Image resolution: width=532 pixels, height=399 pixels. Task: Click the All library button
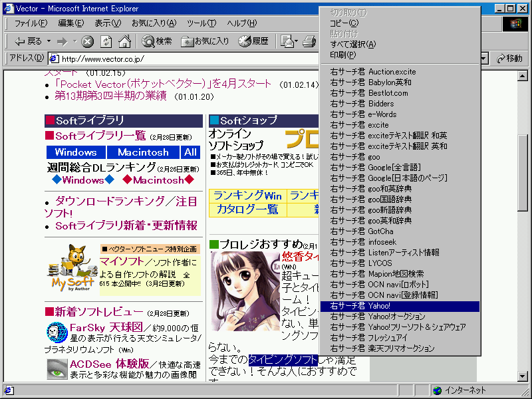tap(190, 152)
